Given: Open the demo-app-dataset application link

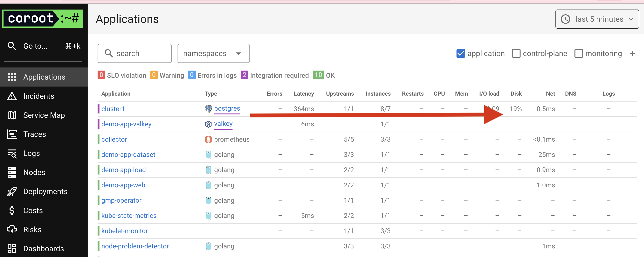Looking at the screenshot, I should point(128,154).
